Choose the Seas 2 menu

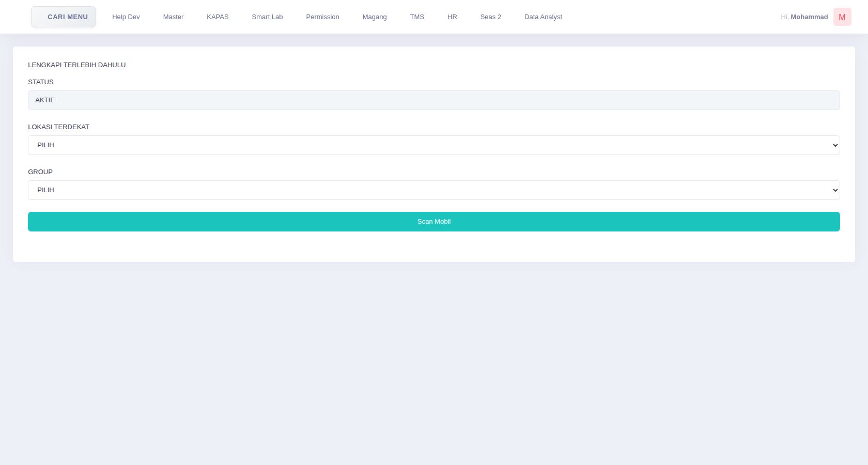coord(491,17)
